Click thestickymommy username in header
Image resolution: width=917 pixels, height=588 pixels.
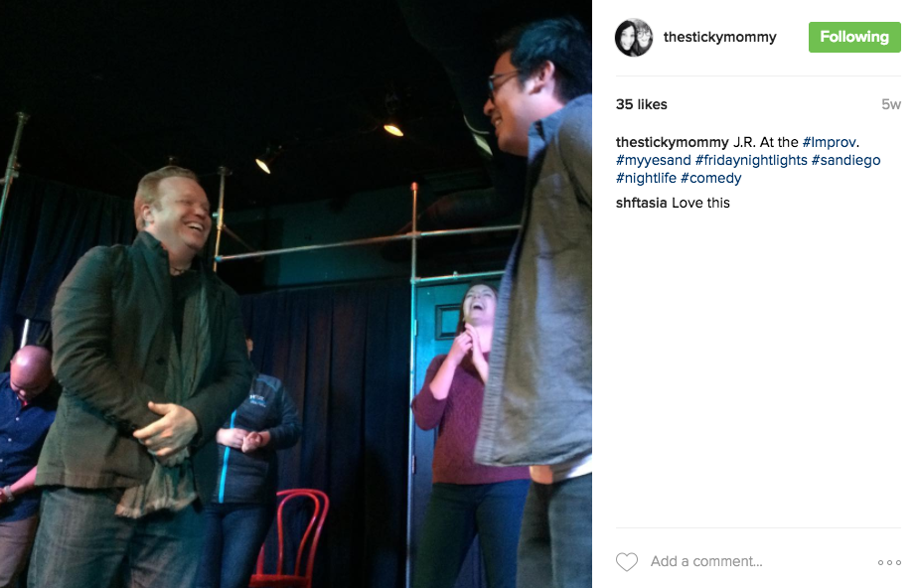(719, 37)
